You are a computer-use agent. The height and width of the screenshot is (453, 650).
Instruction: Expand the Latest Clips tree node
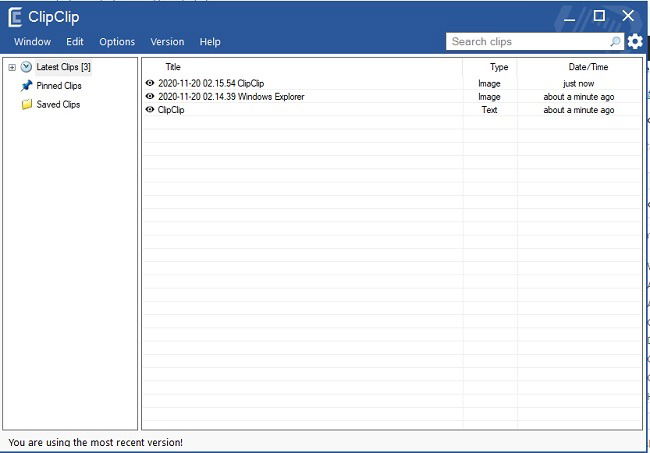12,67
